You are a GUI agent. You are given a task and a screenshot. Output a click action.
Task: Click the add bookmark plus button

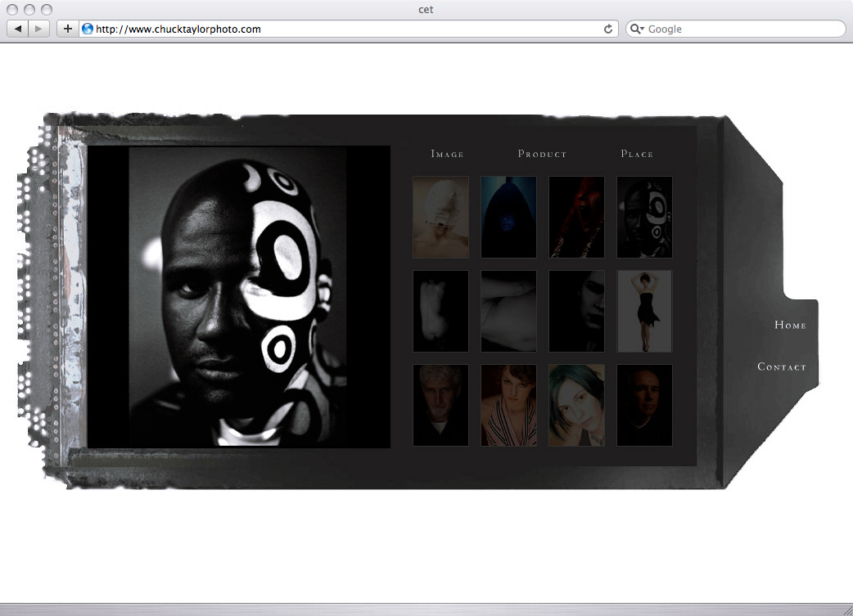[x=67, y=29]
